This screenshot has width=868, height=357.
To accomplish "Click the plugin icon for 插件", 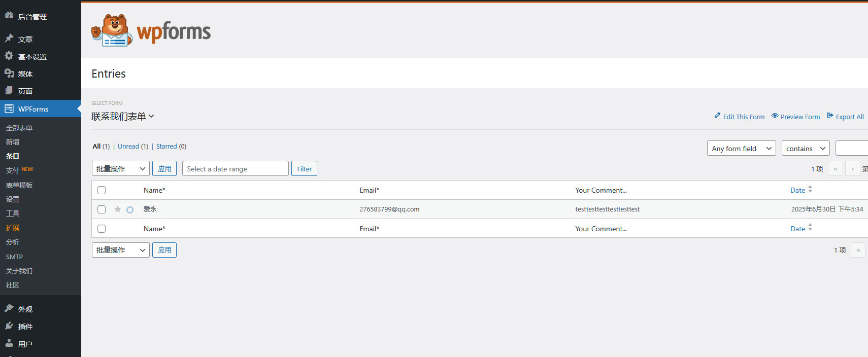I will (9, 326).
